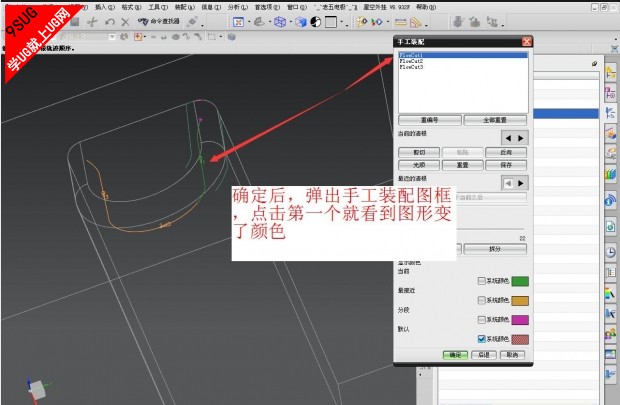The height and width of the screenshot is (405, 620).
Task: Open the clock history icon in right sidebar
Action: click(x=610, y=252)
